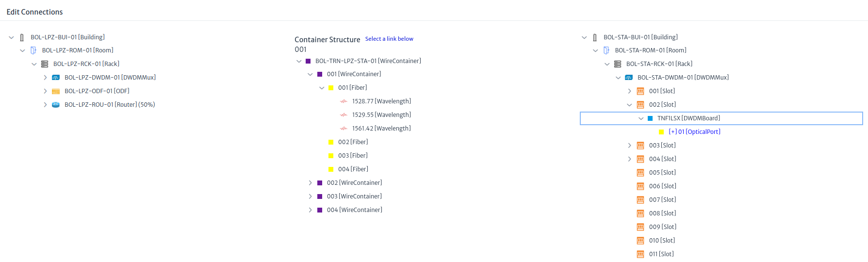Image resolution: width=868 pixels, height=262 pixels.
Task: Click the BOL-LPZ-BUI-01 building icon
Action: [22, 37]
